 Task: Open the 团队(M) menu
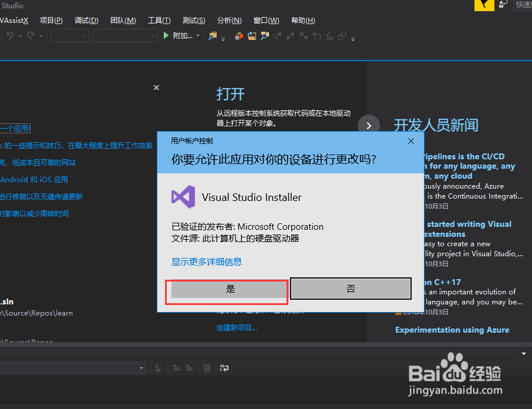pyautogui.click(x=123, y=21)
